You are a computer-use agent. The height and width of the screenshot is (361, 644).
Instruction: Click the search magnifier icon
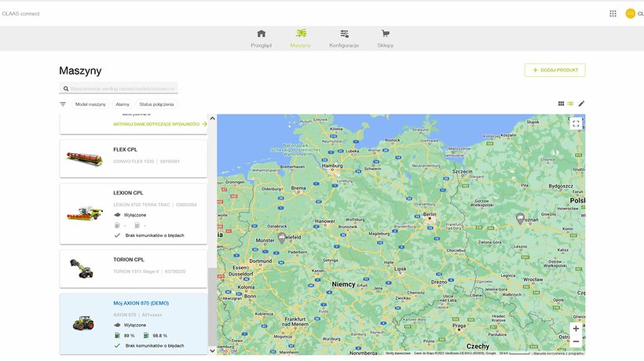point(66,89)
